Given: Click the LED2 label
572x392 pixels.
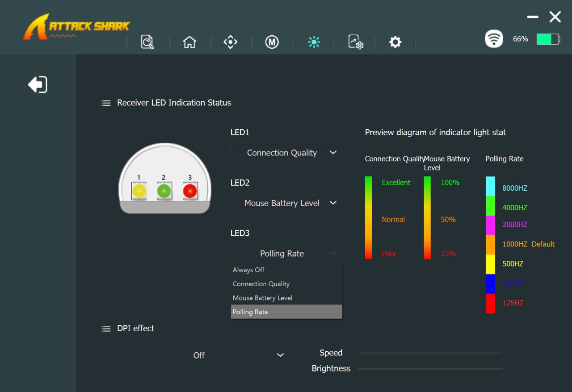Looking at the screenshot, I should pyautogui.click(x=240, y=183).
